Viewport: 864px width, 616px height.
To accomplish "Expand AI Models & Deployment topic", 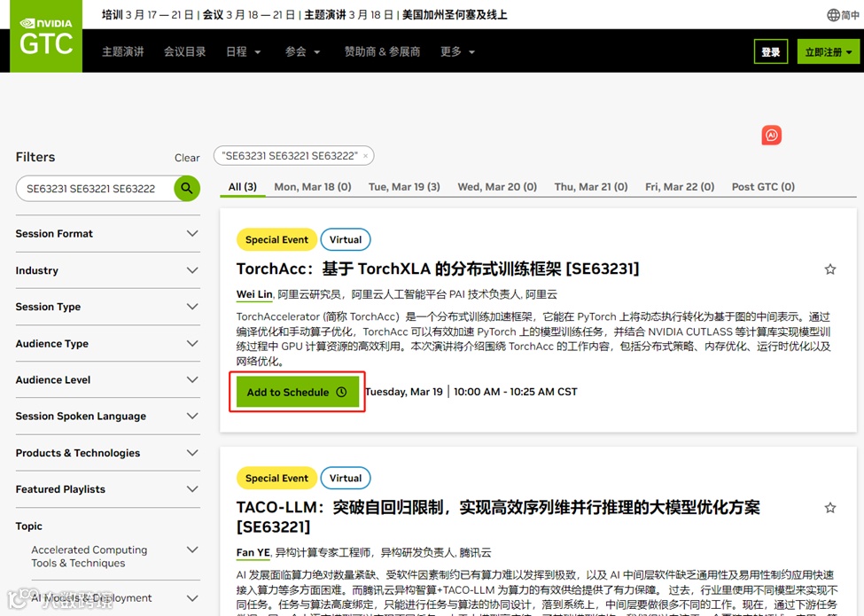I will pos(115,598).
